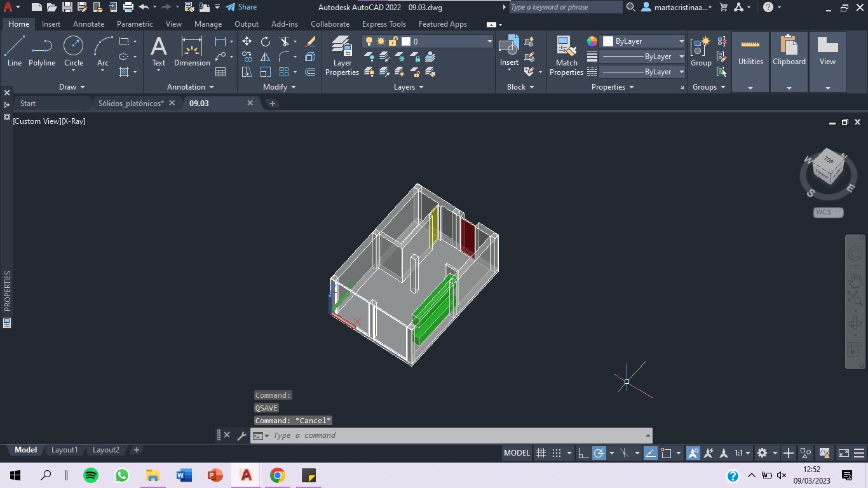Click the Share button

click(241, 7)
